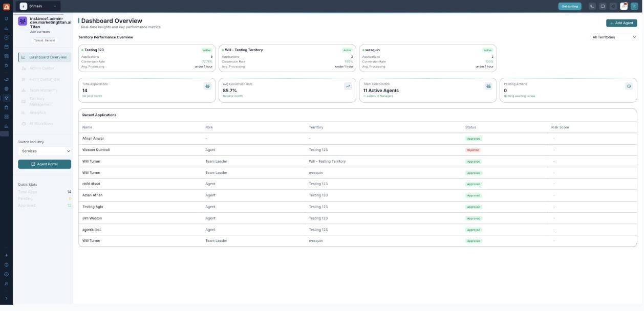Click the Approved badge in Afnan Anwar row
This screenshot has height=311, width=644.
coord(474,139)
